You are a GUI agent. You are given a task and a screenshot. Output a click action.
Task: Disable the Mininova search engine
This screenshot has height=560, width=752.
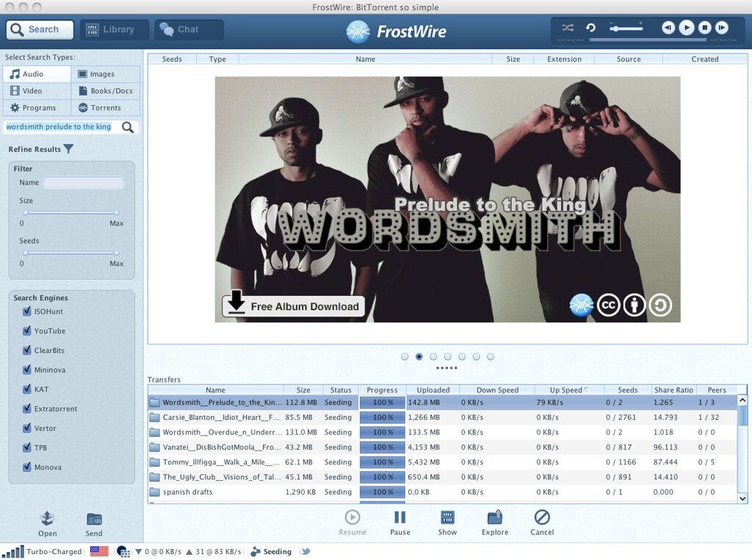pyautogui.click(x=27, y=370)
